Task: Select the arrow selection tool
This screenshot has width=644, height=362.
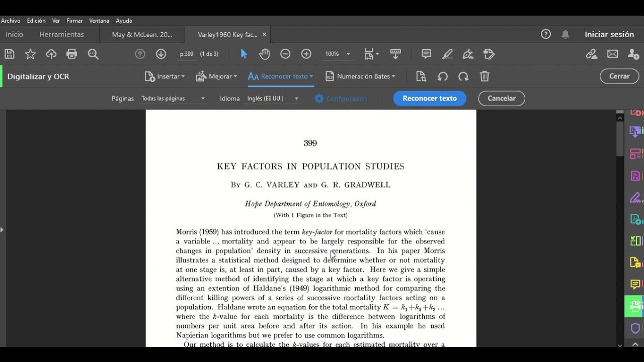Action: pos(244,54)
